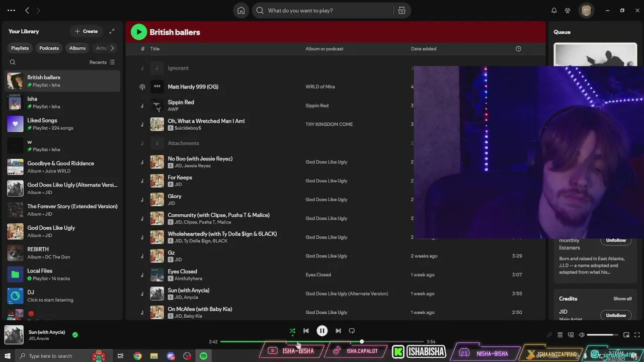Open Goodbye & Good Riddance album

point(62,167)
